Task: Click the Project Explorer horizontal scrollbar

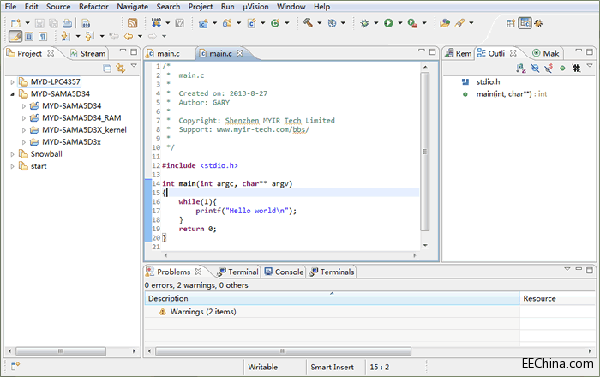Action: tap(60, 351)
